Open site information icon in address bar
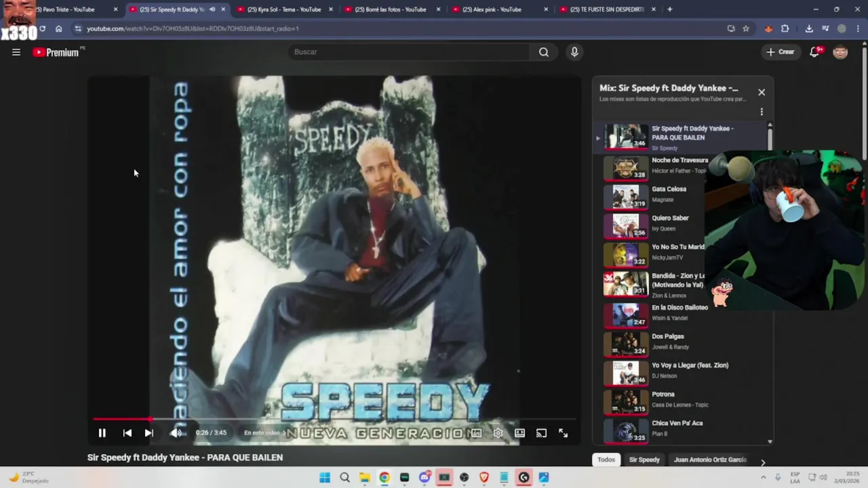The height and width of the screenshot is (488, 868). (78, 28)
